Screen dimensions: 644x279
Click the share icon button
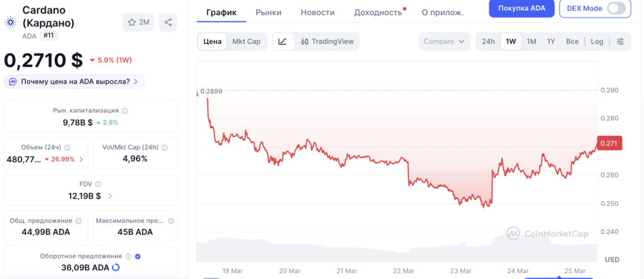[168, 22]
